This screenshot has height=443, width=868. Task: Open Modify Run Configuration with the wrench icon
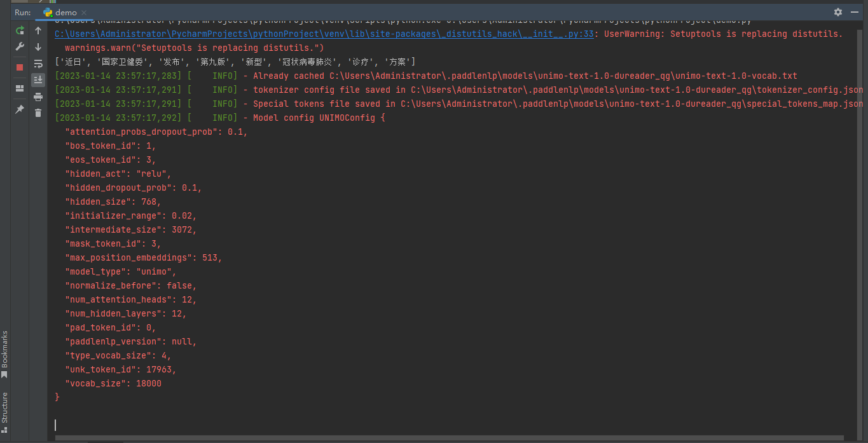pos(20,46)
